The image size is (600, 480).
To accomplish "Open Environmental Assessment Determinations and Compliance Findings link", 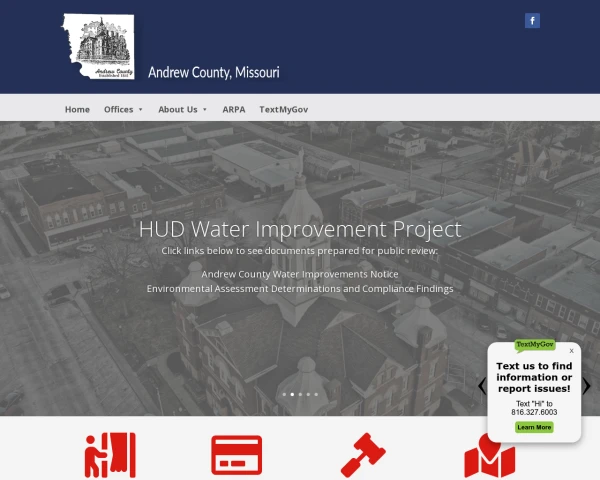I will 300,289.
